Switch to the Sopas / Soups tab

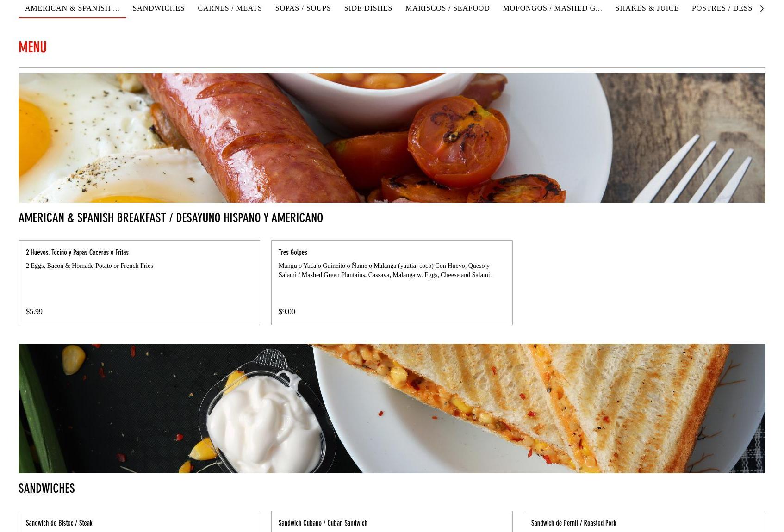tap(303, 8)
